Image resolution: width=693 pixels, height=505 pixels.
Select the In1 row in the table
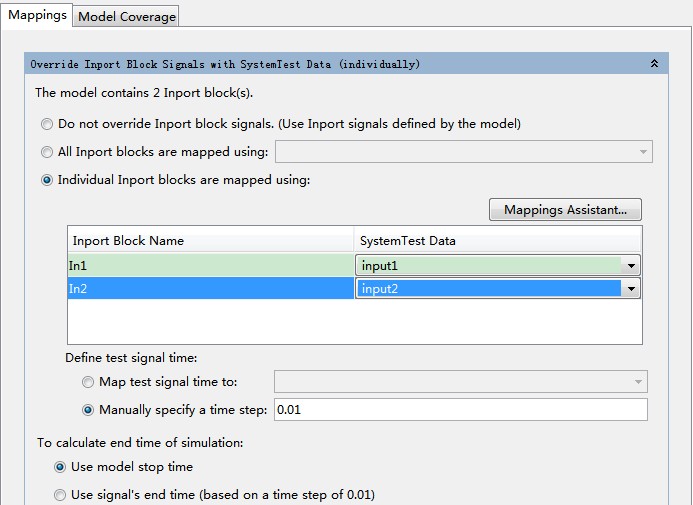pos(210,266)
